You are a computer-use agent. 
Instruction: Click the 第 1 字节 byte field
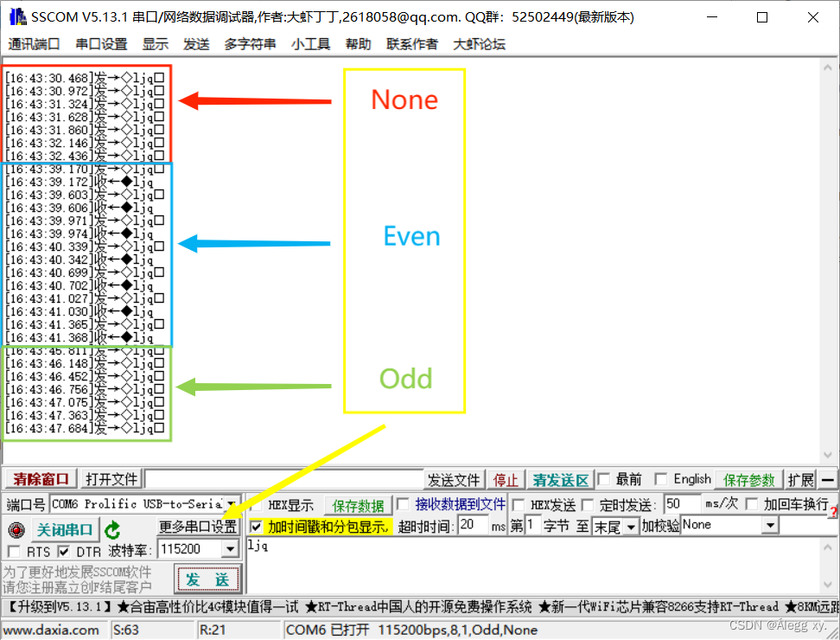(532, 525)
